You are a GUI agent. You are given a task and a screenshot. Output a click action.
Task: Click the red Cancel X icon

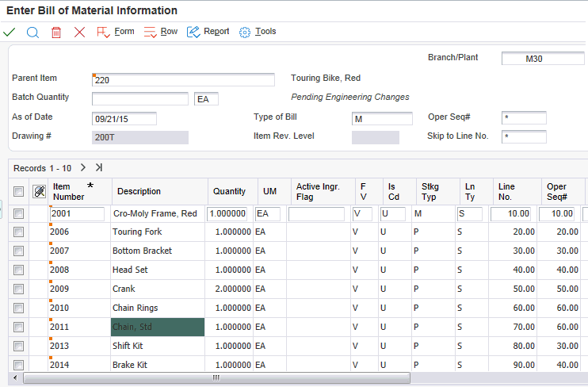click(79, 33)
